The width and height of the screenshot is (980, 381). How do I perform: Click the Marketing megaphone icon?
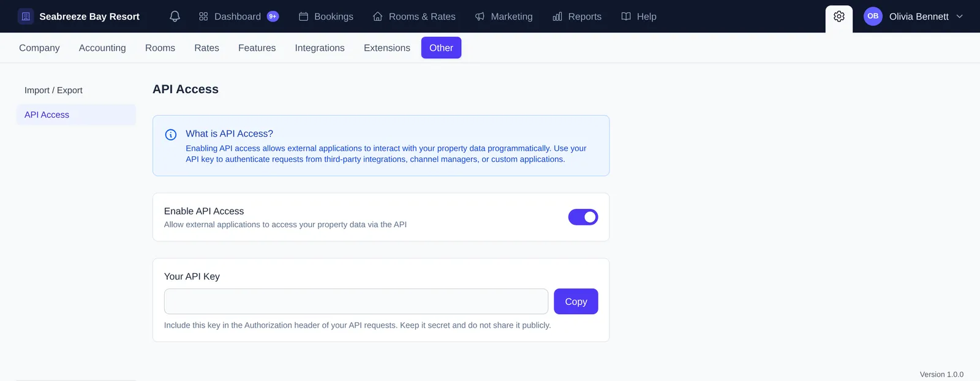click(480, 17)
